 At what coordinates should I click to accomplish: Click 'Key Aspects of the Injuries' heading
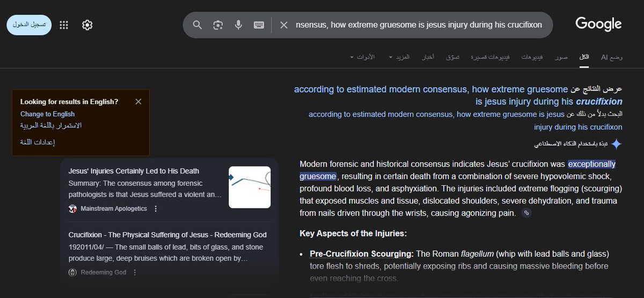coord(353,233)
